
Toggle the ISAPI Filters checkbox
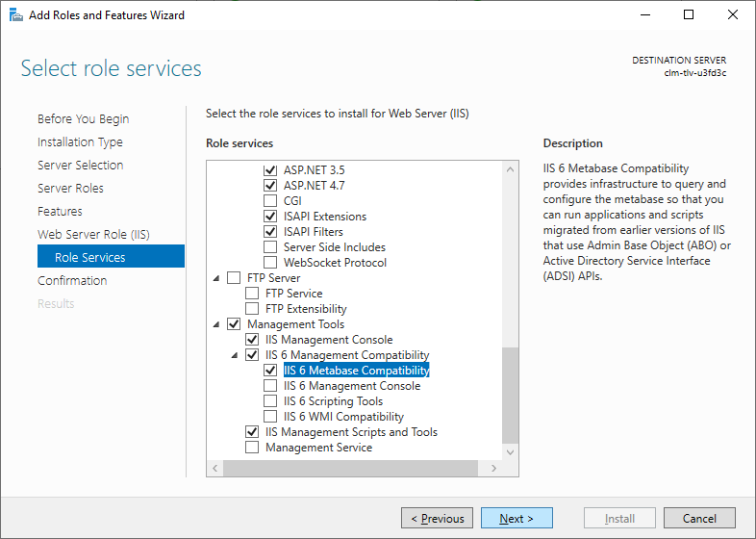(270, 232)
